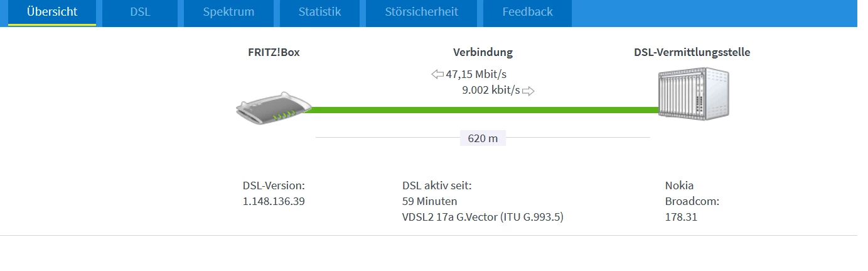The width and height of the screenshot is (868, 271).
Task: Click the DSL version number 1.148.136.39
Action: (x=274, y=201)
